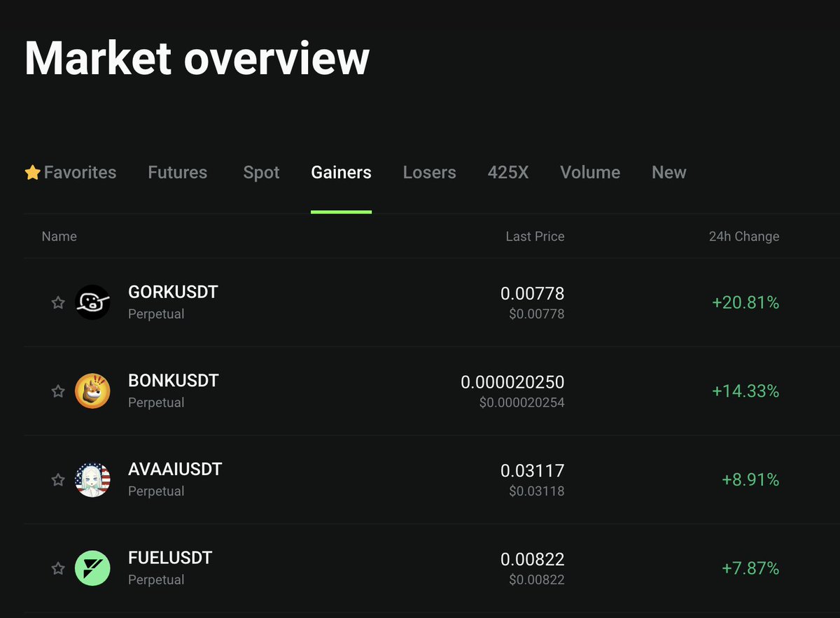Click the Perpetual label under GORKUSDT
Viewport: 840px width, 618px height.
pos(156,314)
